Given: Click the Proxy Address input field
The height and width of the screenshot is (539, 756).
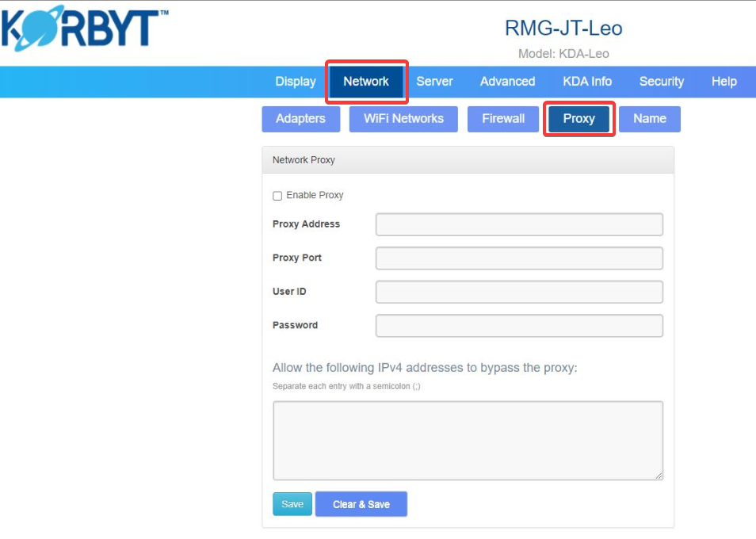Looking at the screenshot, I should pos(519,225).
